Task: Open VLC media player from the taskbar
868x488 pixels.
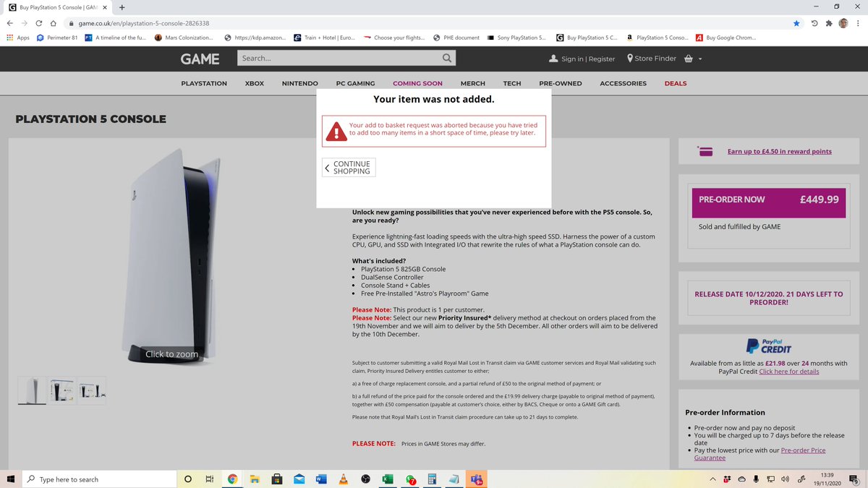Action: coord(344,479)
